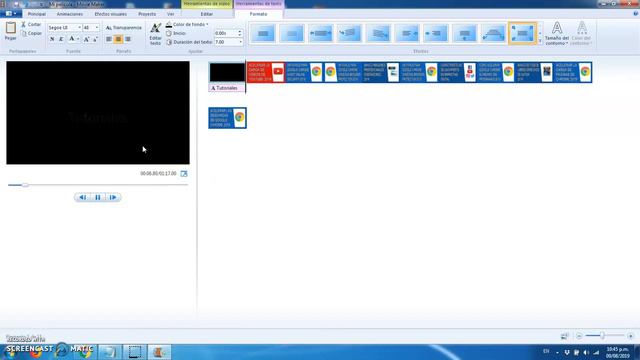Expand the text effects gallery arrow
Screen dimensions: 640x360
pos(540,41)
